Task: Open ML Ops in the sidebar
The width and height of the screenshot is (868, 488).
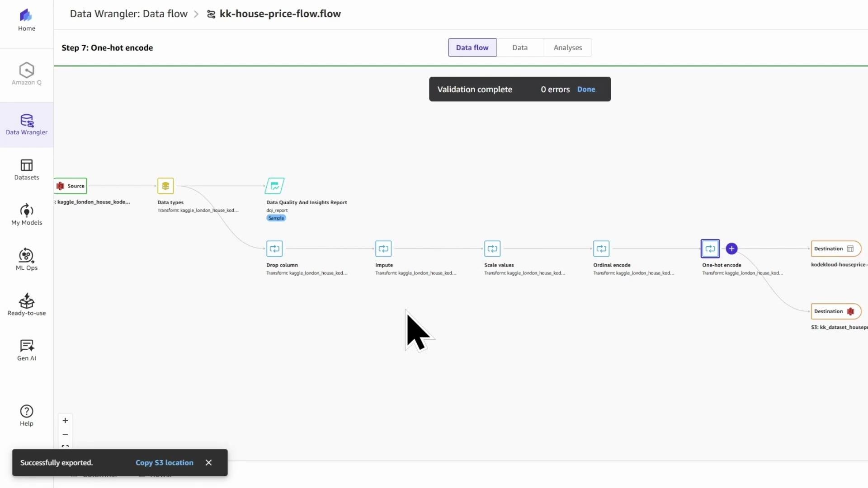Action: coord(27,260)
